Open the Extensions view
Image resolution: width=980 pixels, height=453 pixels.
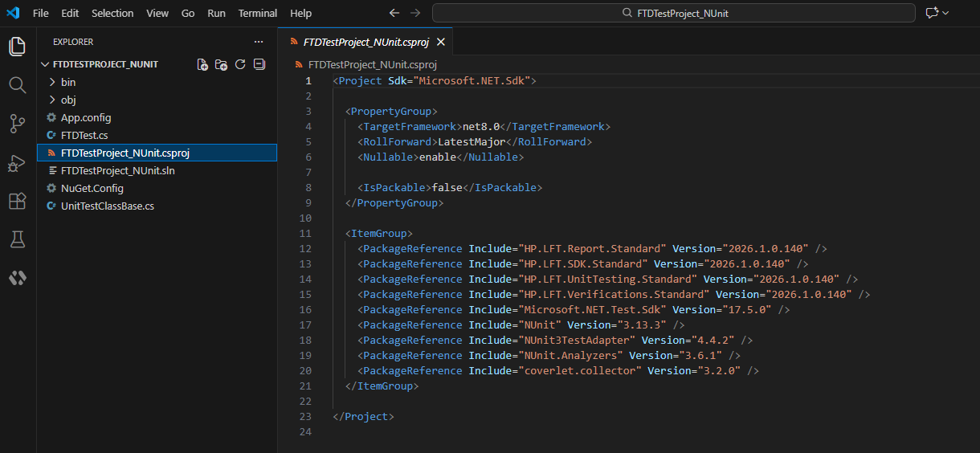pos(17,201)
